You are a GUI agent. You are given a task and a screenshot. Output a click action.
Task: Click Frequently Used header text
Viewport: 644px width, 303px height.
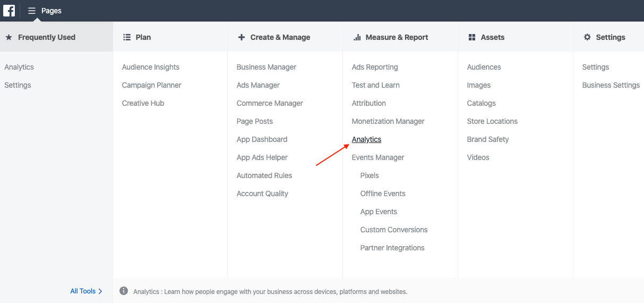pos(47,37)
